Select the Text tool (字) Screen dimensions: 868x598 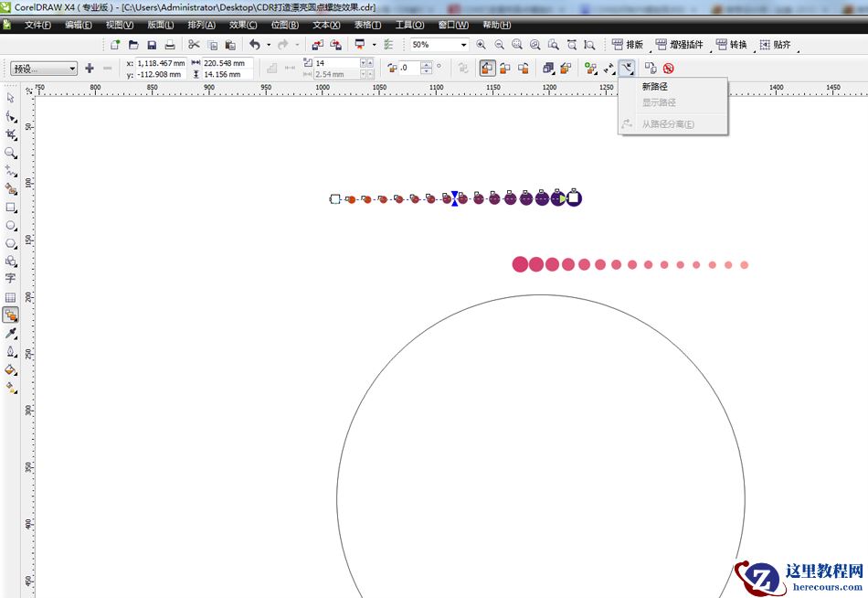click(11, 279)
